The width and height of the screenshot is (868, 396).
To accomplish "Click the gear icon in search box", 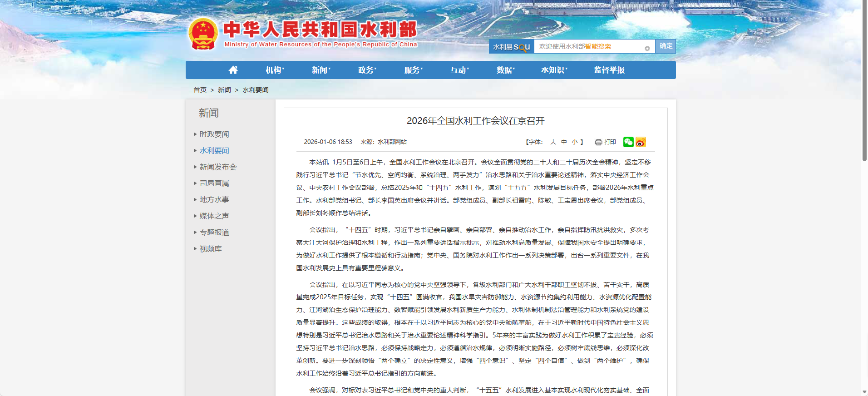I will (x=647, y=48).
